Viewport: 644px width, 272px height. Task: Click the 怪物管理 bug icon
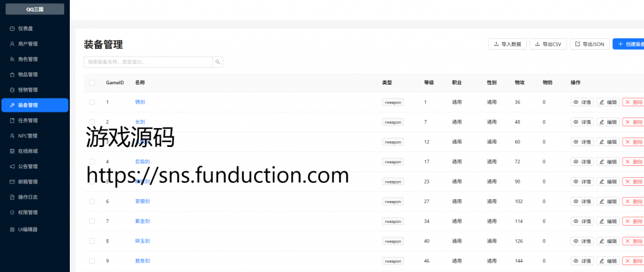tap(13, 90)
